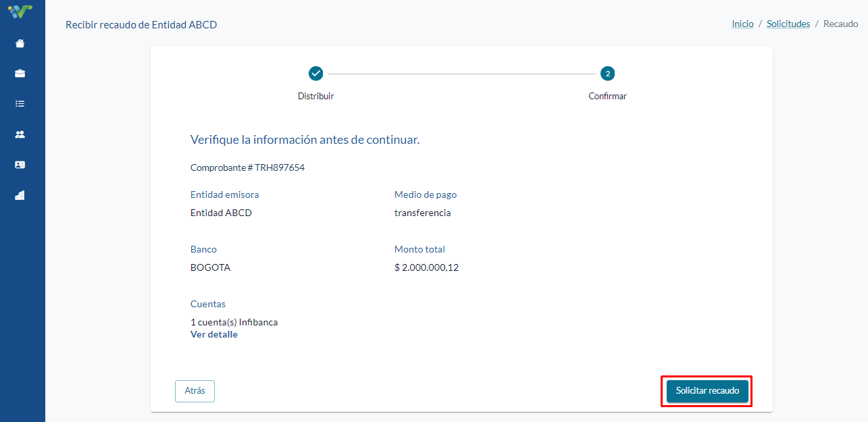Click the Verifique la información heading
868x422 pixels.
[305, 140]
